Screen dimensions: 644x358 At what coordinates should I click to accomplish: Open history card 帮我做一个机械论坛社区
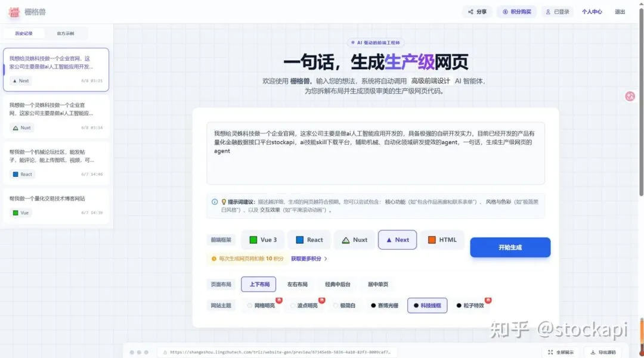56,163
